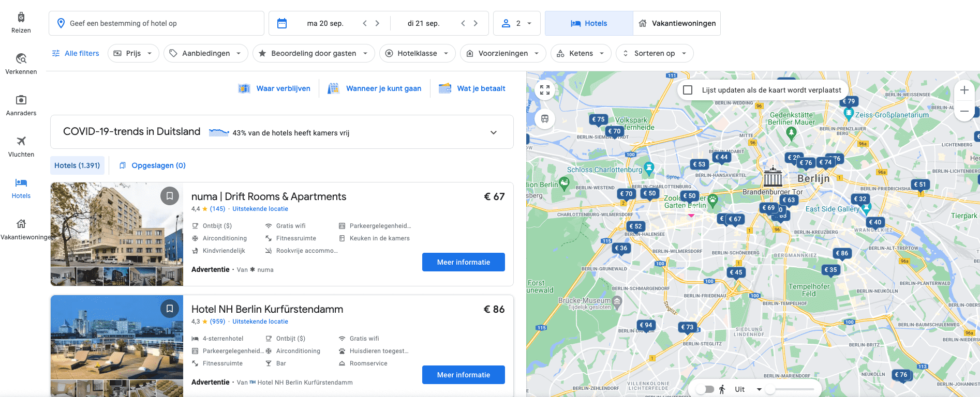Image resolution: width=980 pixels, height=397 pixels.
Task: Click the € 36 map price pin
Action: point(621,248)
